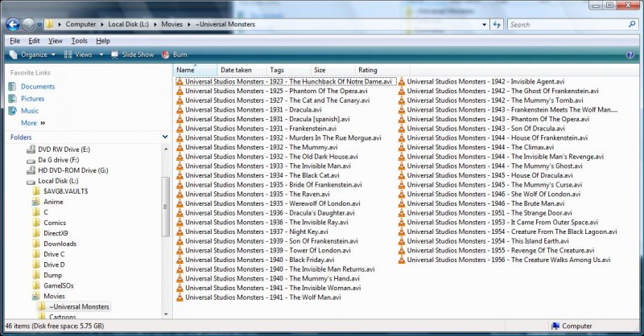Image resolution: width=644 pixels, height=336 pixels.
Task: Click the Views button
Action: (x=78, y=55)
